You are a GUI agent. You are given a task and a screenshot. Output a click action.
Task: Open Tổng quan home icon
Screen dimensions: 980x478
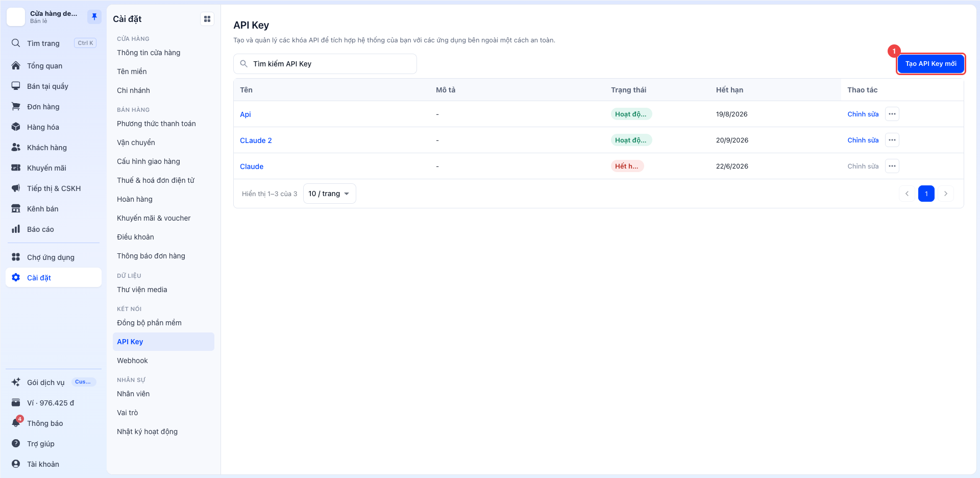(16, 65)
